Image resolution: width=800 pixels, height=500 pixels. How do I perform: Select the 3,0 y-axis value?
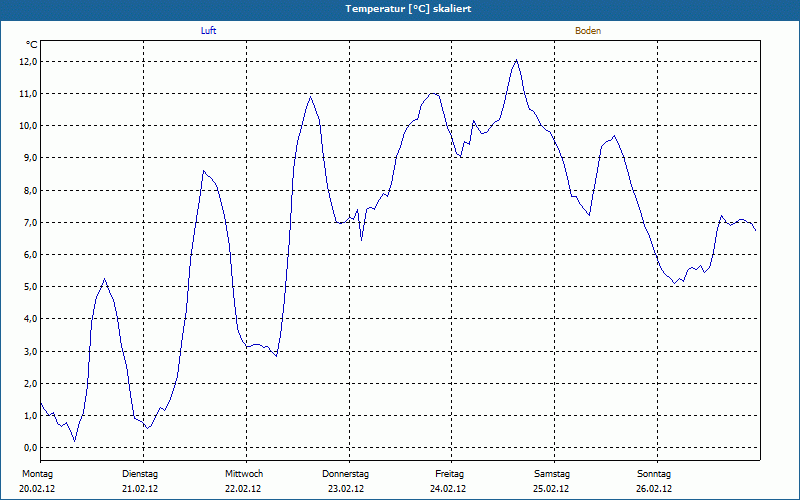pyautogui.click(x=30, y=352)
